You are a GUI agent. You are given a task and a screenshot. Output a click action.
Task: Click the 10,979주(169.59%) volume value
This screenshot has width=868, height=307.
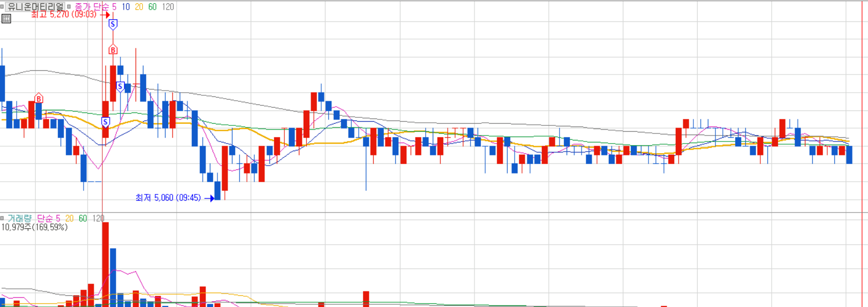tap(34, 227)
